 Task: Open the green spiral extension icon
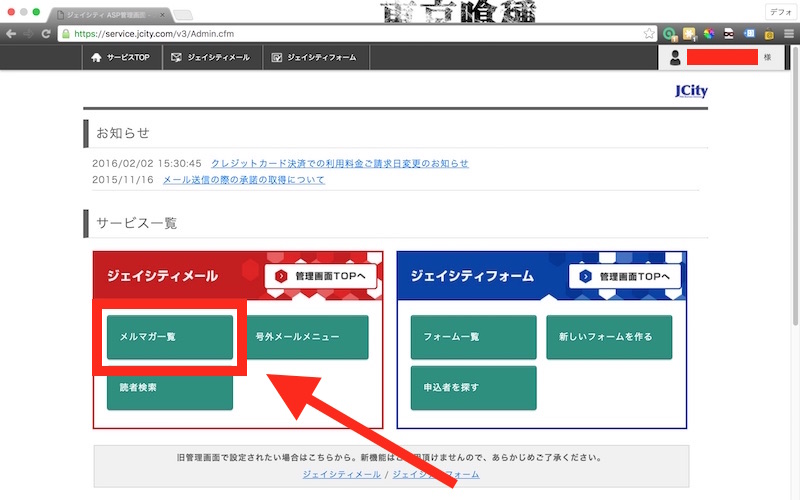669,34
